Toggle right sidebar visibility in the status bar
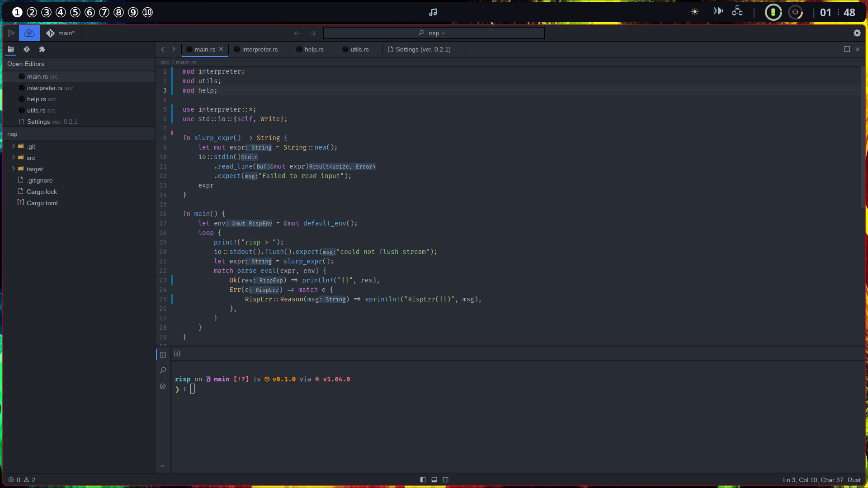Screen dimensions: 868x488 click(445, 480)
